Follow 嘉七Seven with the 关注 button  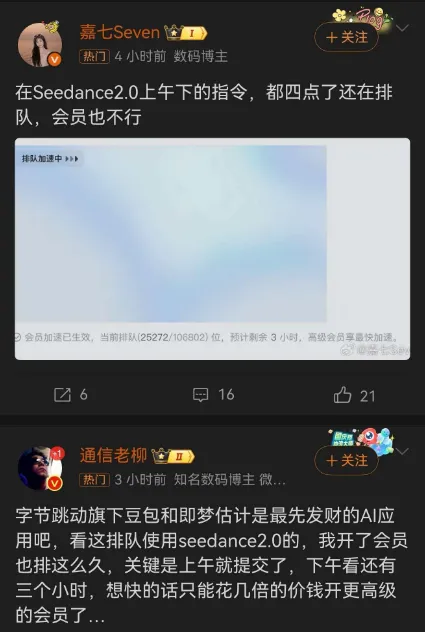(x=346, y=37)
